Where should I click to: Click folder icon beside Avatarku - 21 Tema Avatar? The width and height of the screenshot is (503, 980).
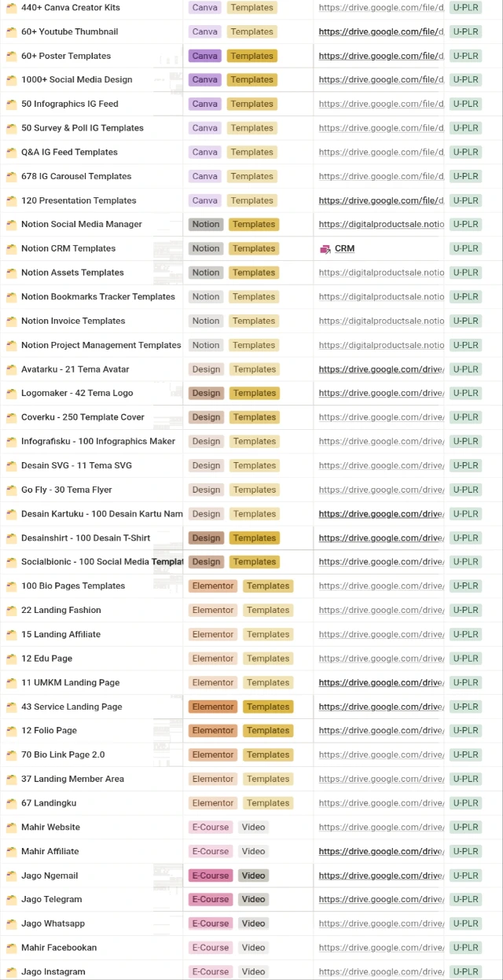[11, 369]
